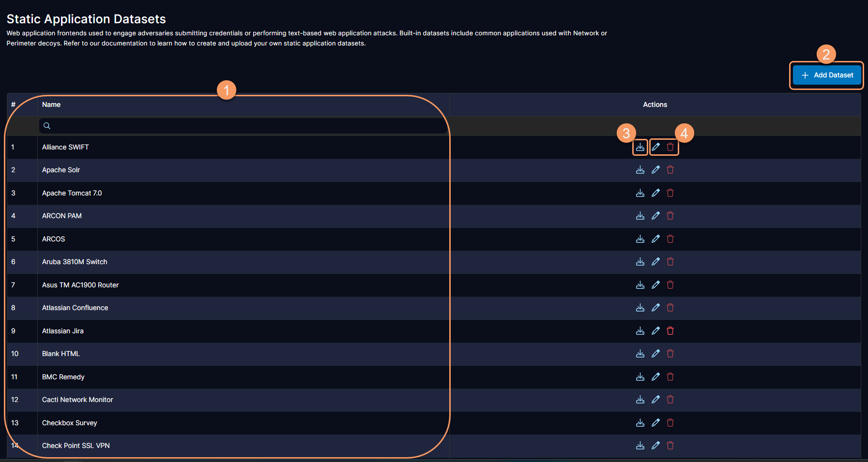The image size is (868, 462).
Task: Download the Checkbox Survey dataset
Action: [640, 423]
